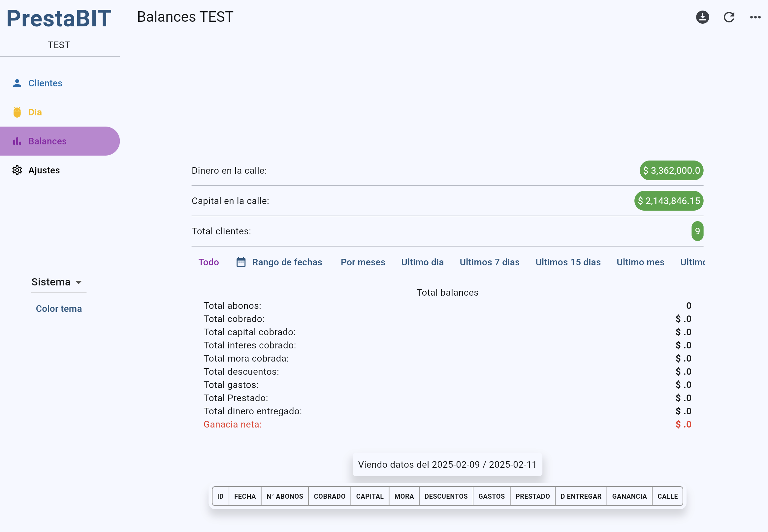Click the Color tema link
Screen dimensions: 768x532
tap(59, 308)
